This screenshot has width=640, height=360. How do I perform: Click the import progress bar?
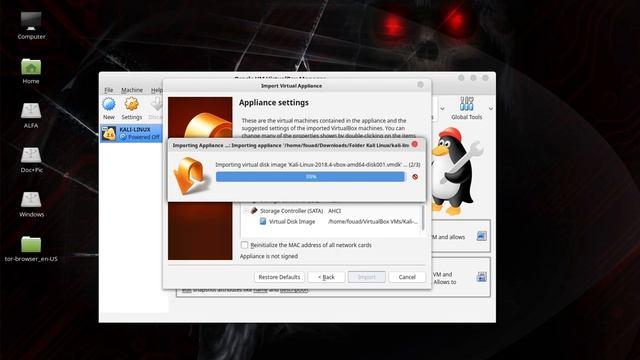310,177
